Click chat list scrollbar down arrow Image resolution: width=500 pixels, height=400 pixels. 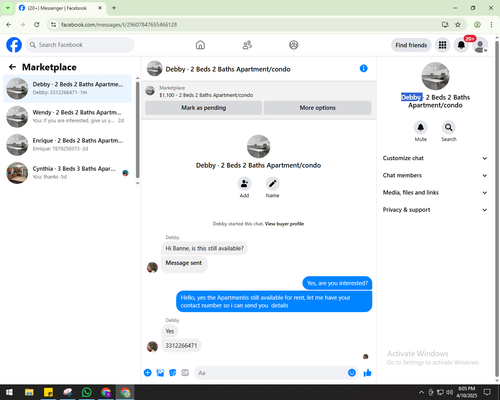tap(137, 183)
